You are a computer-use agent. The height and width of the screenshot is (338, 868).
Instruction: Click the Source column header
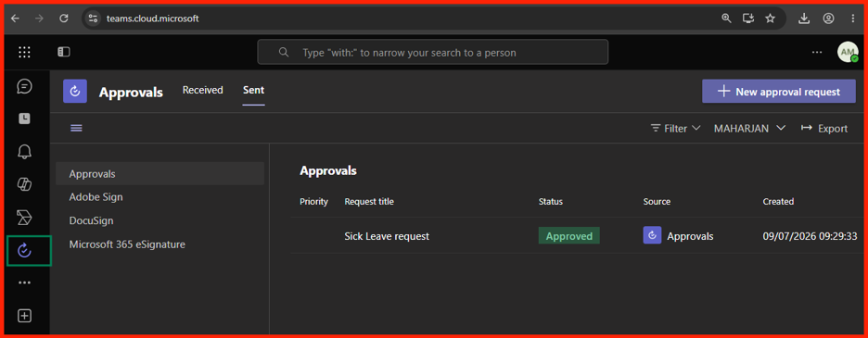coord(657,202)
